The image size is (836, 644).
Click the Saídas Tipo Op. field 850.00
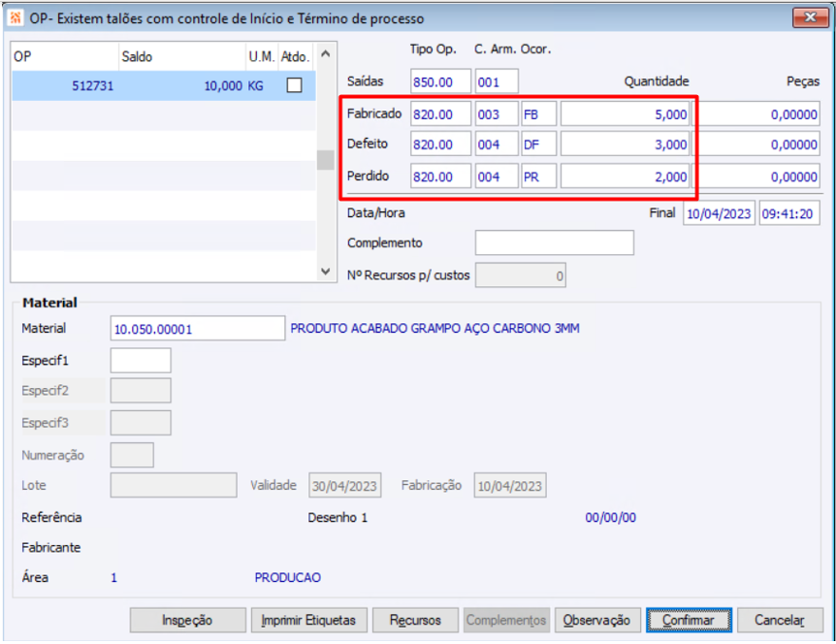coord(440,82)
